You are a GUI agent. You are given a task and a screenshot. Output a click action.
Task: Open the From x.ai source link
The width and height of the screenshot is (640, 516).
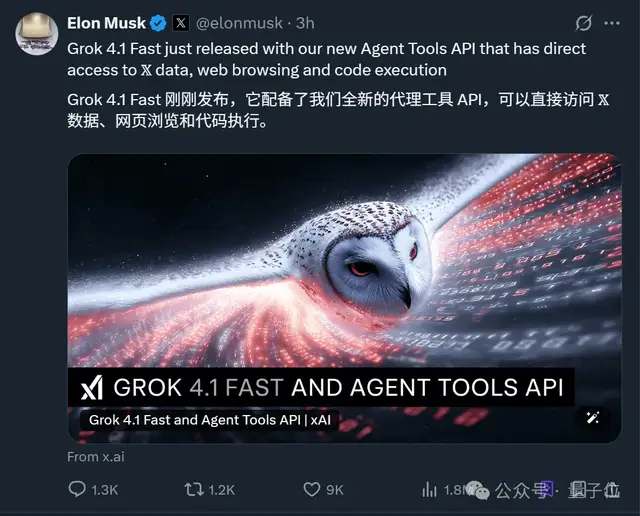pyautogui.click(x=96, y=457)
